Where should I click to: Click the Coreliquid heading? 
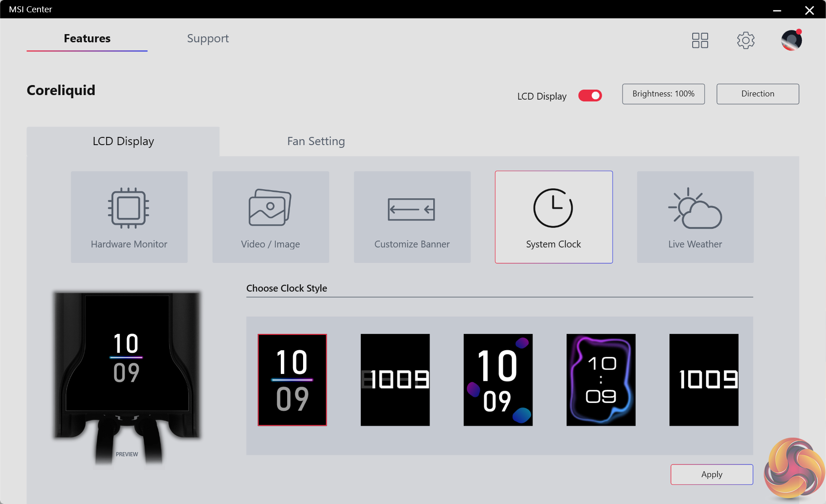[61, 90]
